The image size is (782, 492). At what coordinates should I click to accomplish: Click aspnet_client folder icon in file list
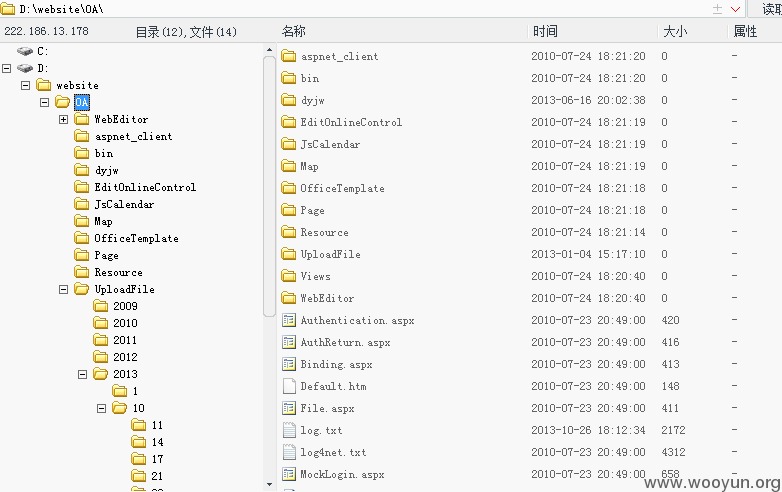(x=288, y=56)
